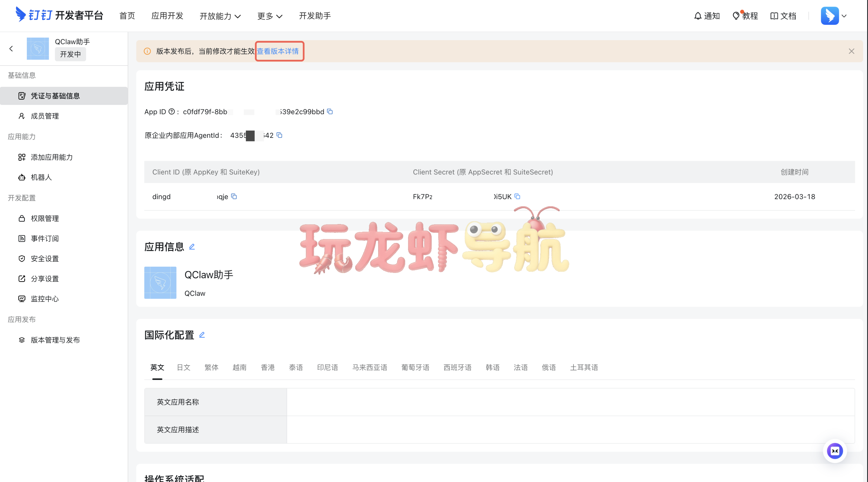868x482 pixels.
Task: Open 教程 tutorials
Action: tap(745, 16)
